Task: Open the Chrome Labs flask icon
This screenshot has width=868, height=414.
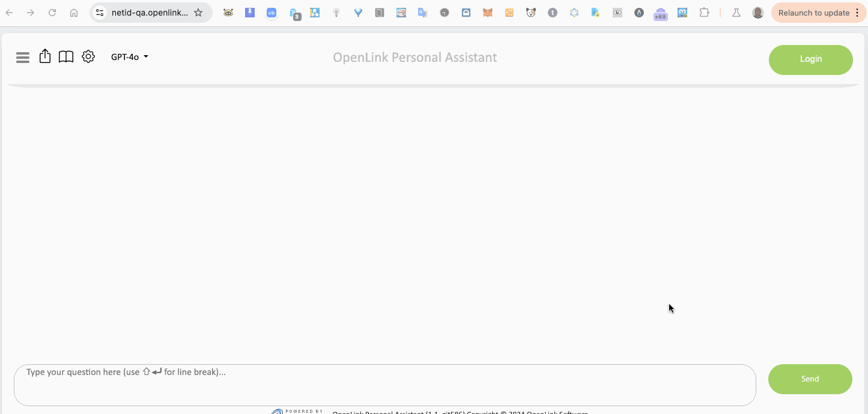Action: pos(736,13)
